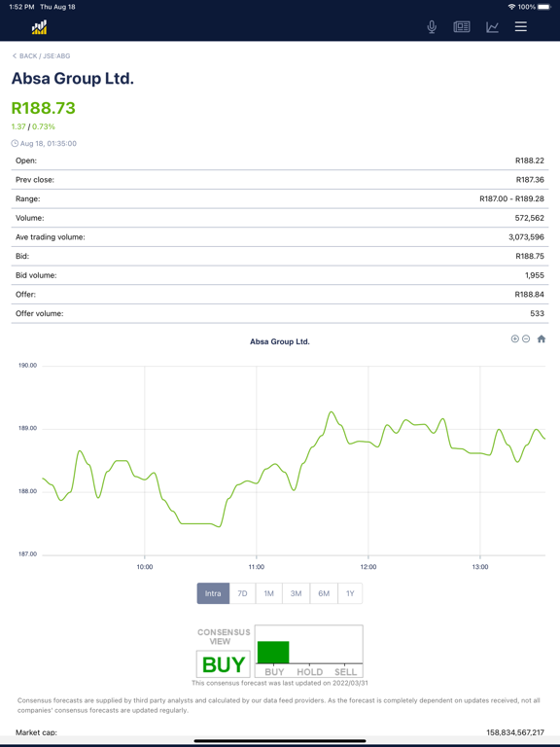This screenshot has height=747, width=560.
Task: Open the news newspaper icon
Action: point(462,26)
